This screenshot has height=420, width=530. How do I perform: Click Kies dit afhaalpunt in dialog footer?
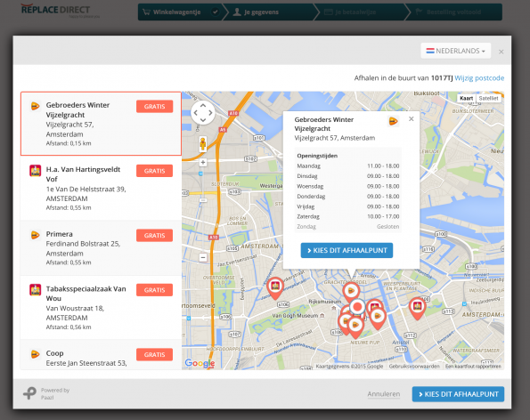458,394
